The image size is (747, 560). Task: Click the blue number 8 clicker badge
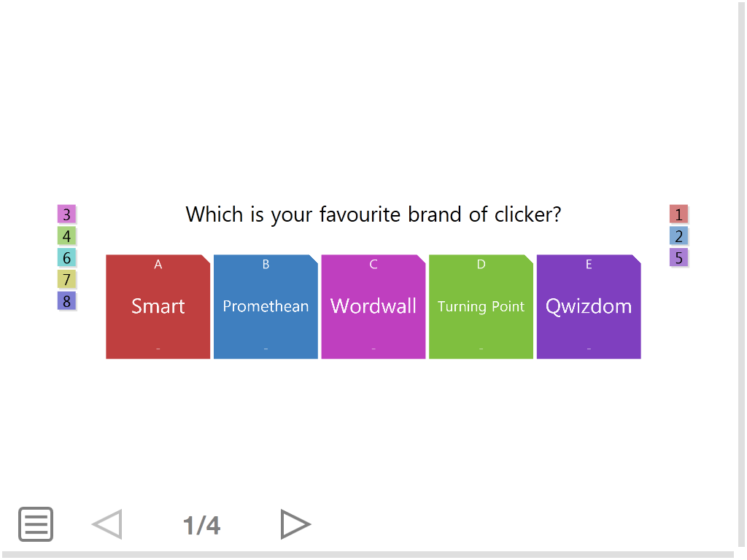pos(66,300)
